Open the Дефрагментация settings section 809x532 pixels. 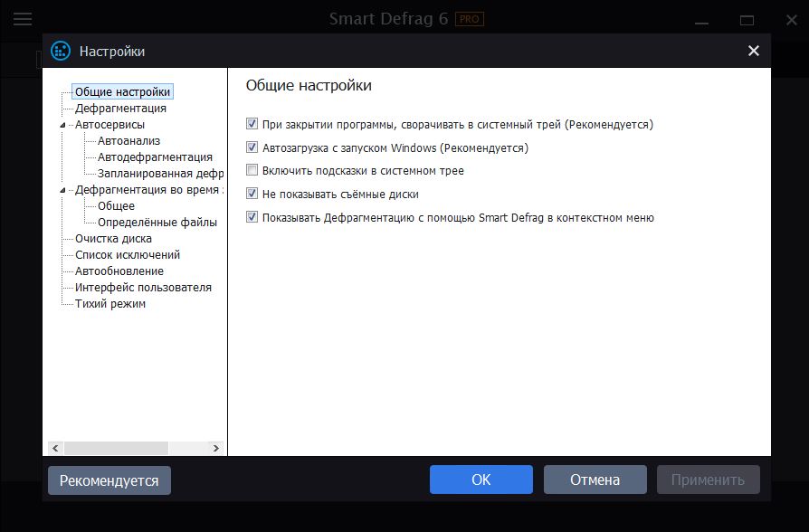point(120,109)
